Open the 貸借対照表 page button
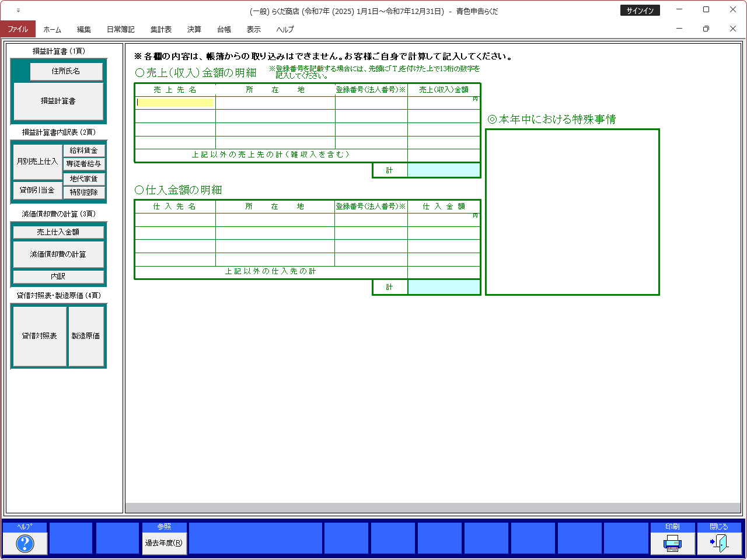This screenshot has height=560, width=747. [40, 336]
